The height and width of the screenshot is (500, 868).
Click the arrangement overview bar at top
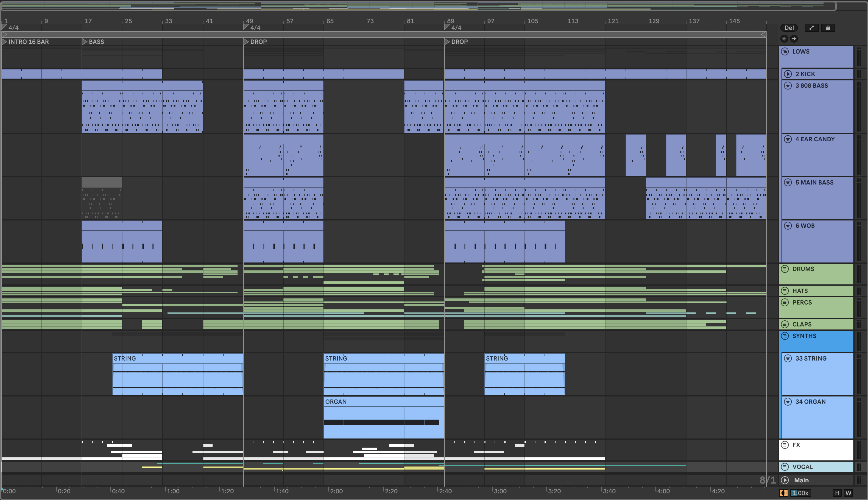point(418,6)
